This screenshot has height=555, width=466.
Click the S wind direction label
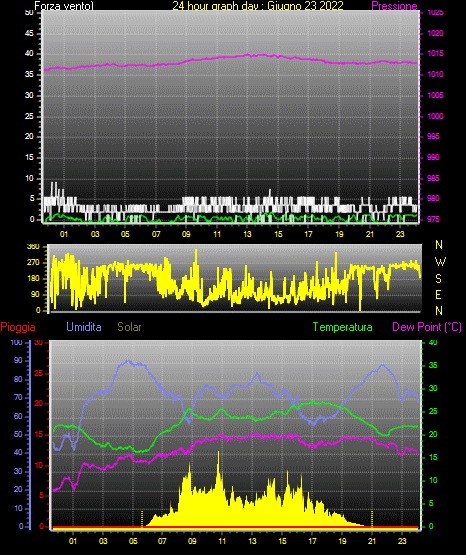pyautogui.click(x=438, y=279)
